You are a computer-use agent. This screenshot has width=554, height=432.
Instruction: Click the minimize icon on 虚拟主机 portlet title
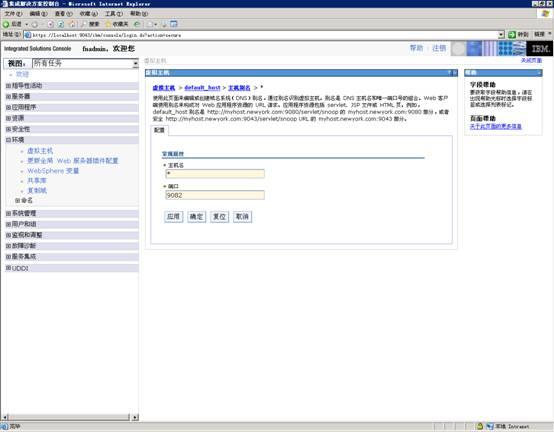click(x=455, y=72)
